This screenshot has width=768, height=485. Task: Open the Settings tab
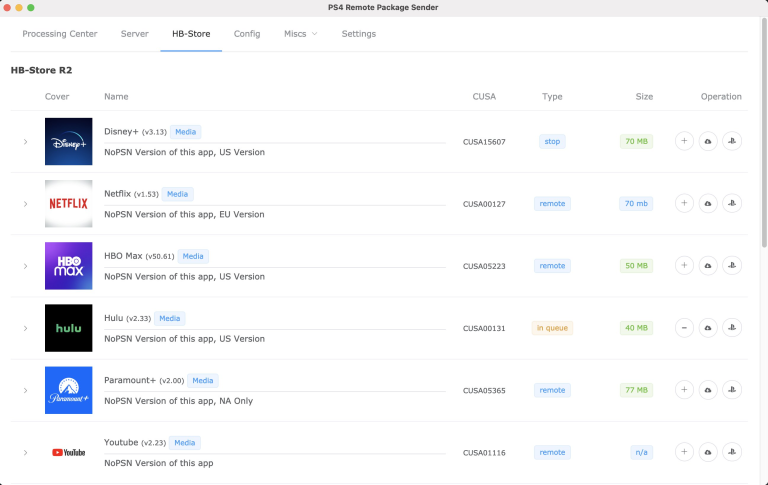point(359,34)
